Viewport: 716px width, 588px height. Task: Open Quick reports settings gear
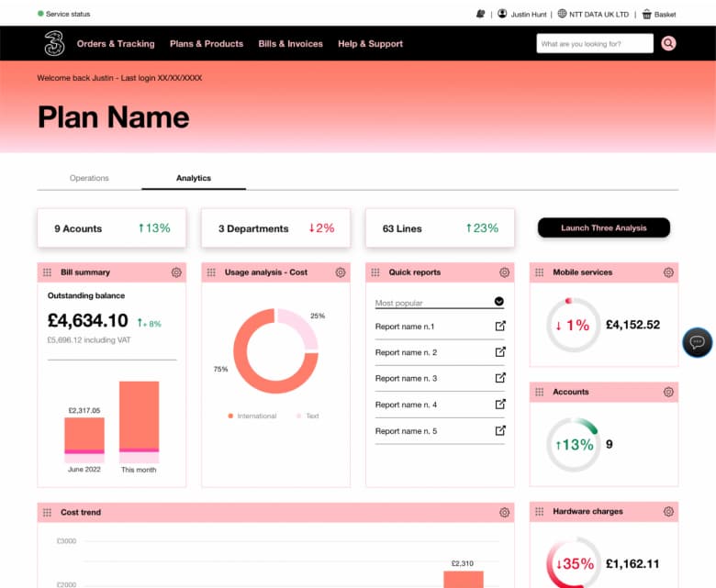pos(504,272)
